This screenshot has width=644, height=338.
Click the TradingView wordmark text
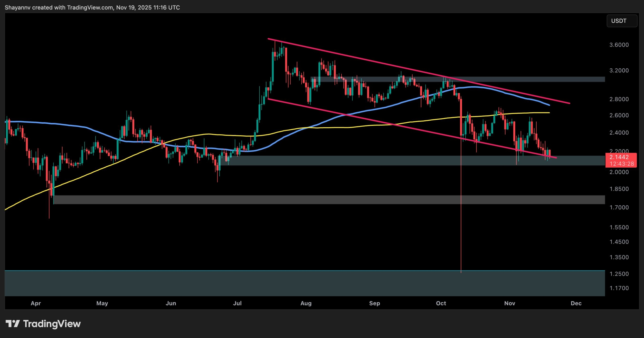point(52,324)
